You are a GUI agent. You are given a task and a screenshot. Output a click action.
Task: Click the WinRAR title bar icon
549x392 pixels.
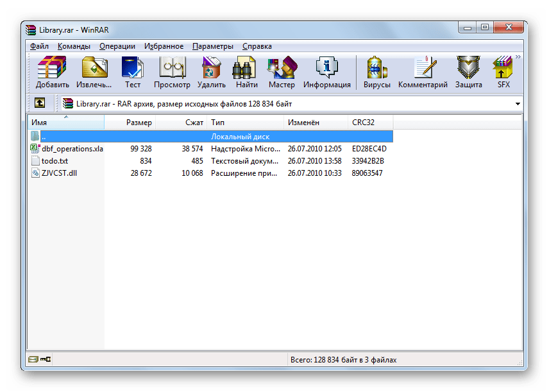pyautogui.click(x=31, y=30)
